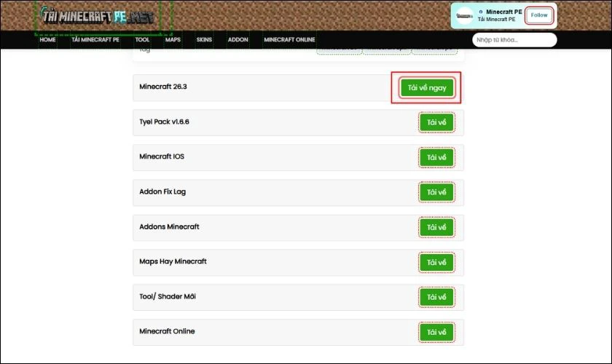The width and height of the screenshot is (612, 364).
Task: Open the TẢI MINECRAFT PE menu
Action: tap(95, 40)
